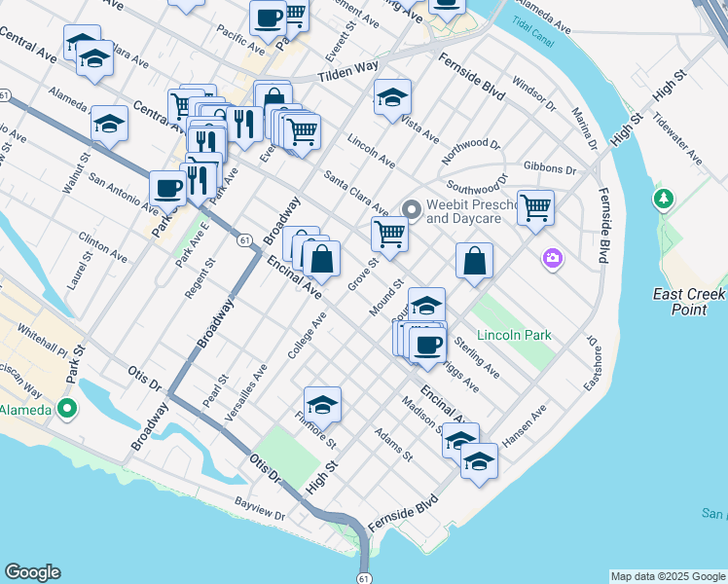This screenshot has height=584, width=728.
Task: Open the frontmost school marker near Hansen Ave
Action: (479, 463)
